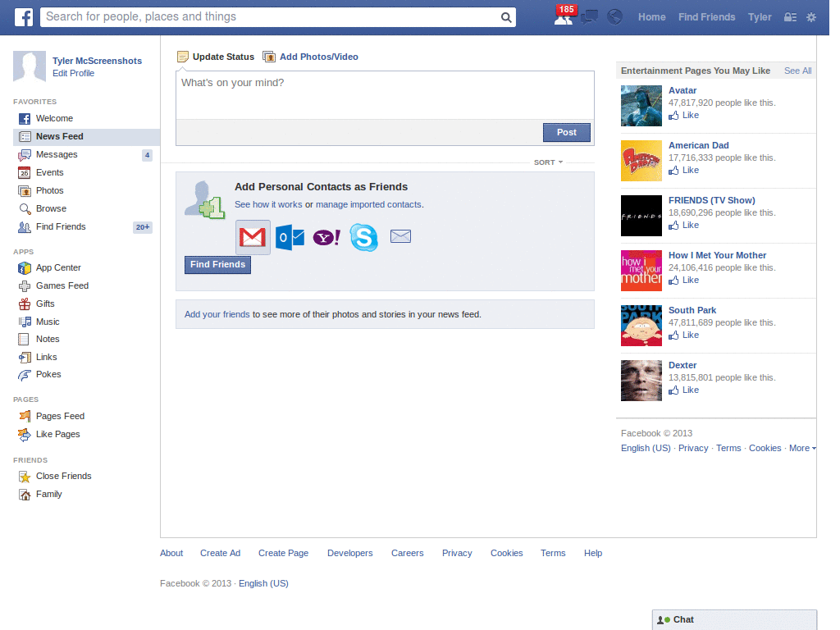
Task: Click the search magnifier icon
Action: tap(505, 17)
